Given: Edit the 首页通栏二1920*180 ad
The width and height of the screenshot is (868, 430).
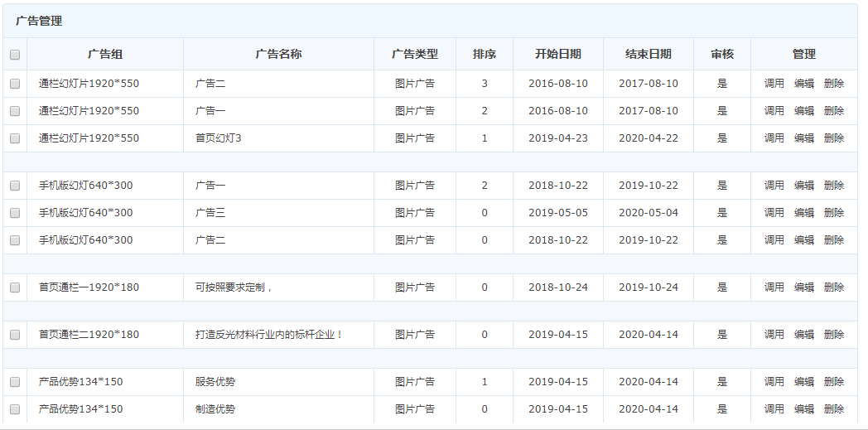Looking at the screenshot, I should pos(803,335).
